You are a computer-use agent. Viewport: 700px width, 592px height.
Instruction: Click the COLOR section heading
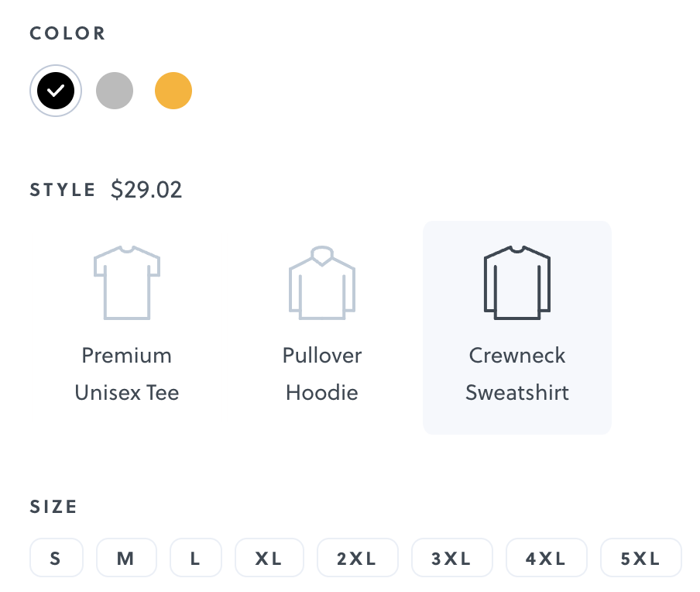coord(68,34)
